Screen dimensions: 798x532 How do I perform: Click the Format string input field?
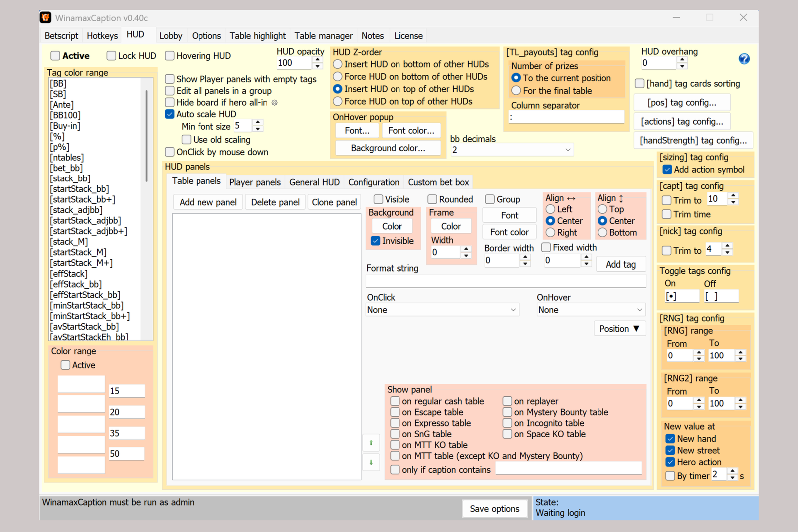click(x=506, y=282)
